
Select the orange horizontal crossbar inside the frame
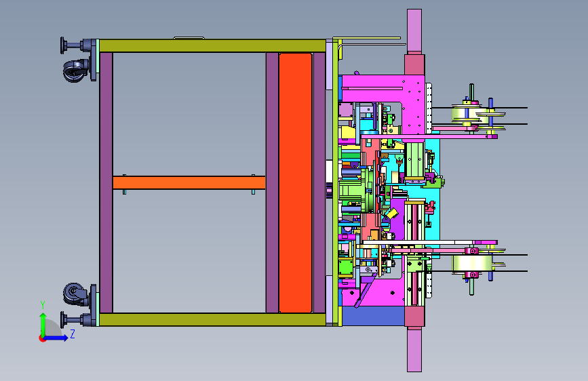coord(189,182)
